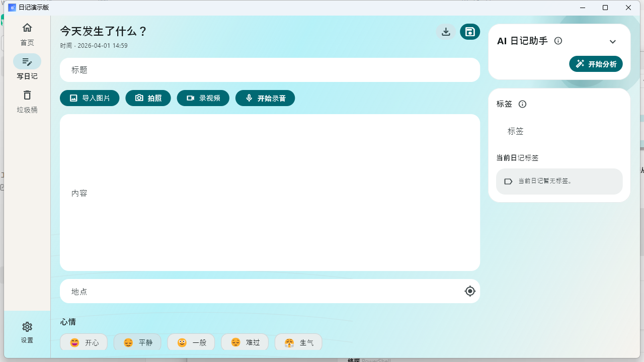The width and height of the screenshot is (644, 362).
Task: Switch to 写日记 tab in sidebar
Action: [27, 67]
